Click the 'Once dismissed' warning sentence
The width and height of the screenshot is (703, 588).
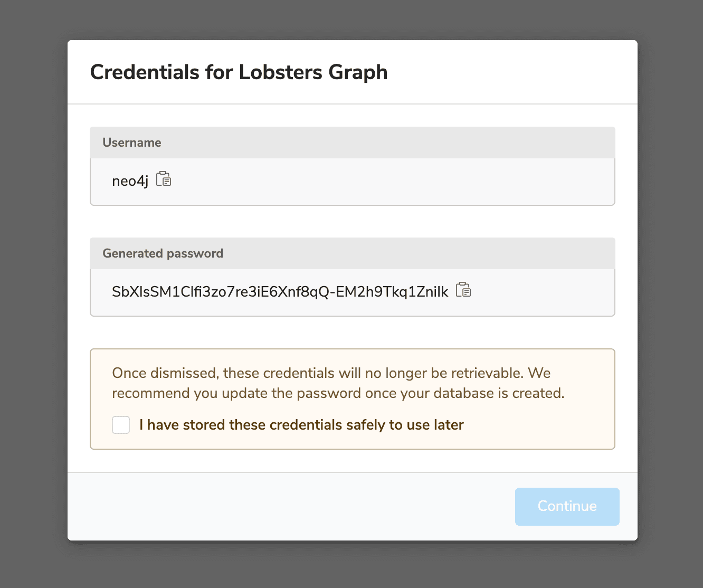331,373
